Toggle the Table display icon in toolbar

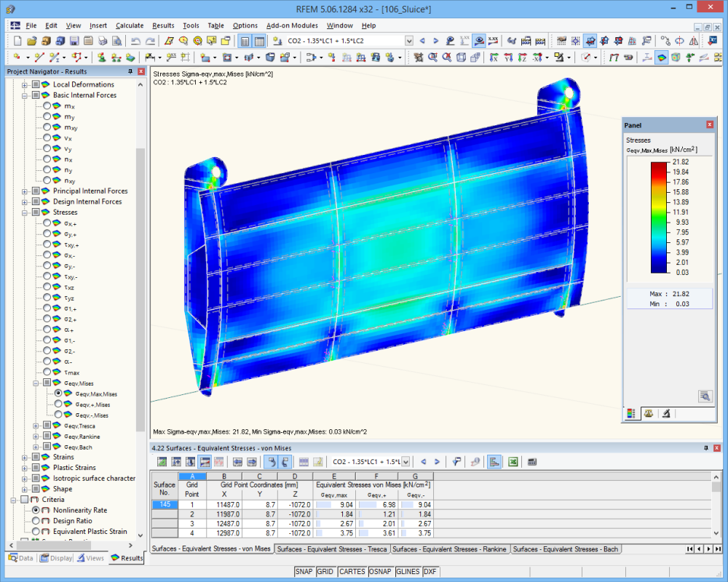click(259, 41)
